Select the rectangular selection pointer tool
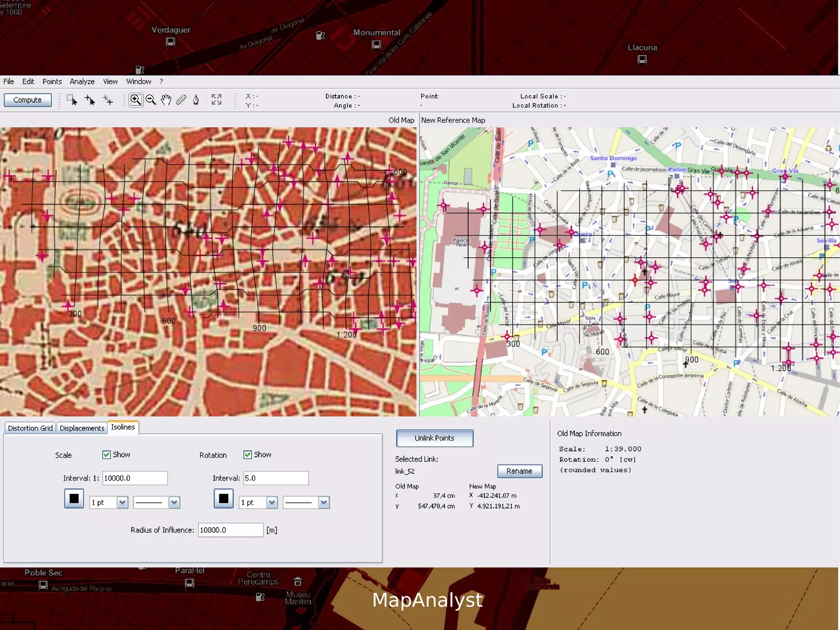840x630 pixels. (x=72, y=100)
